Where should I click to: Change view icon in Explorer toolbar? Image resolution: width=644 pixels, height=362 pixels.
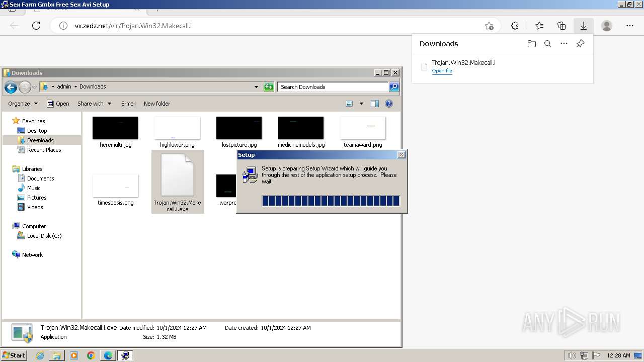(349, 104)
